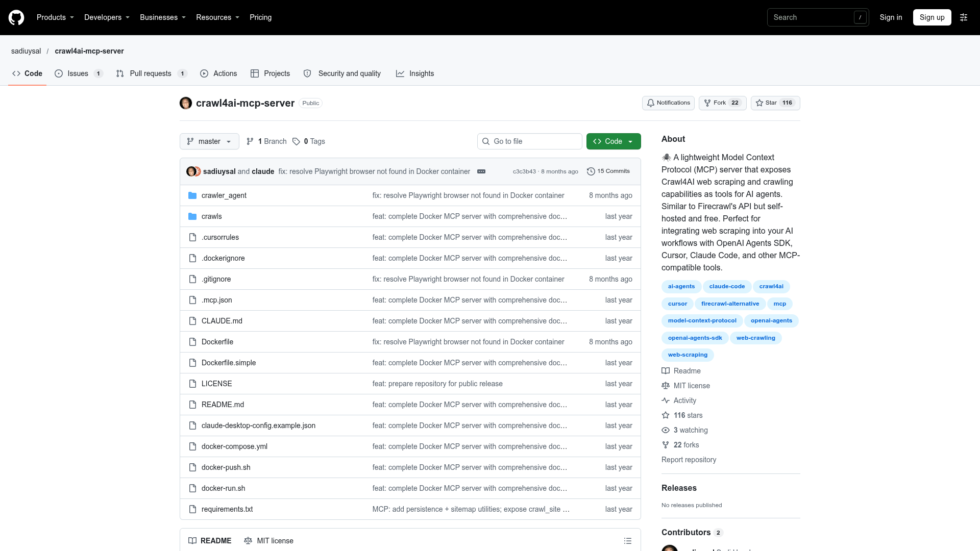
Task: View the 1 Branch link
Action: point(266,141)
